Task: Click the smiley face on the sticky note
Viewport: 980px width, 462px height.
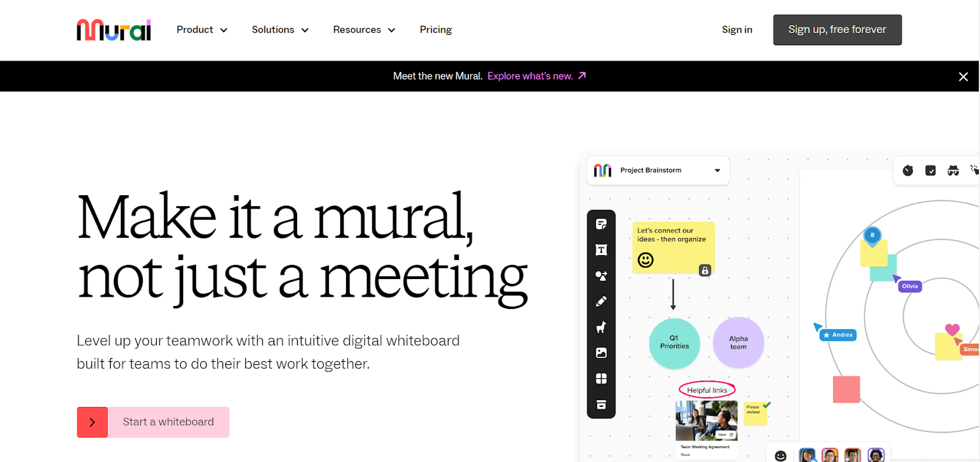Action: click(646, 260)
